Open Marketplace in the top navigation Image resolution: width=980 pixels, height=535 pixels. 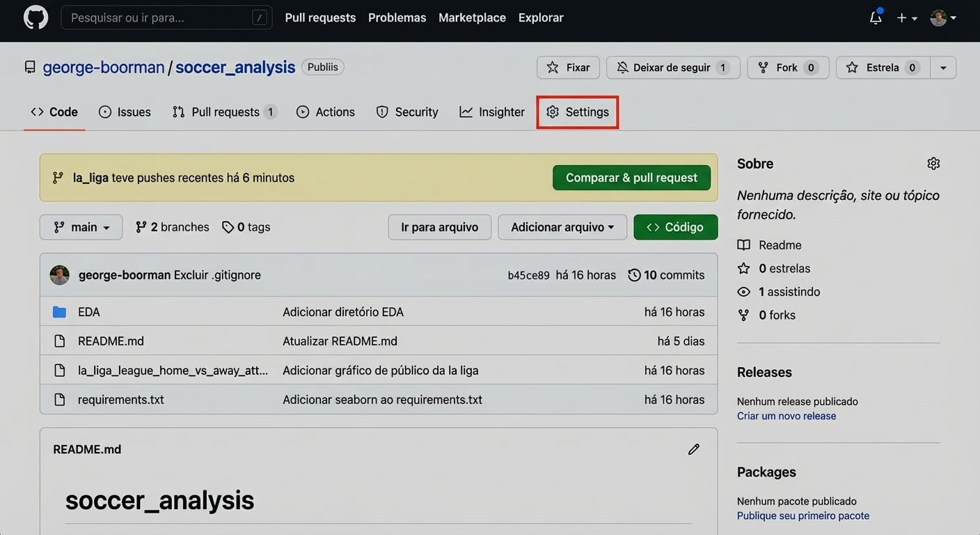[472, 17]
